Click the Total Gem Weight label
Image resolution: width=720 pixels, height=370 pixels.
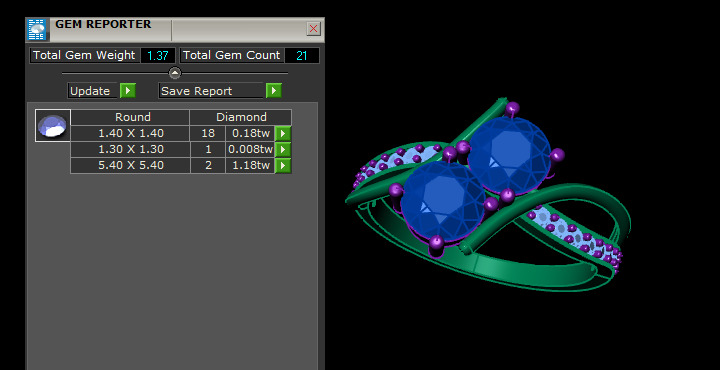pyautogui.click(x=84, y=56)
